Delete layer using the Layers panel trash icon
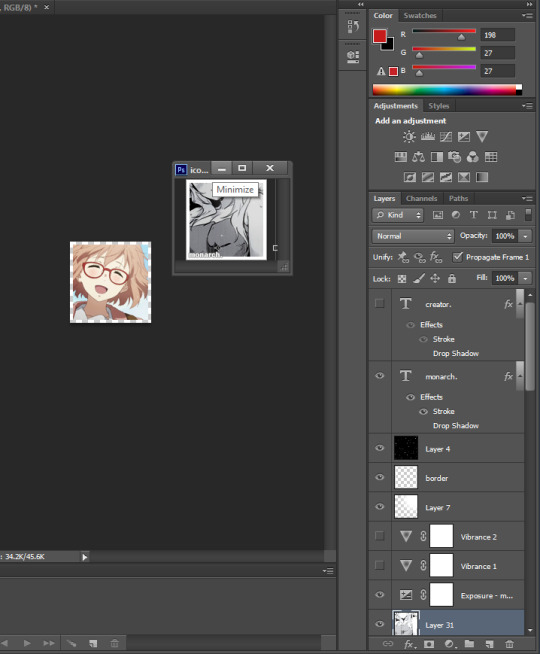The image size is (540, 654). click(x=509, y=644)
